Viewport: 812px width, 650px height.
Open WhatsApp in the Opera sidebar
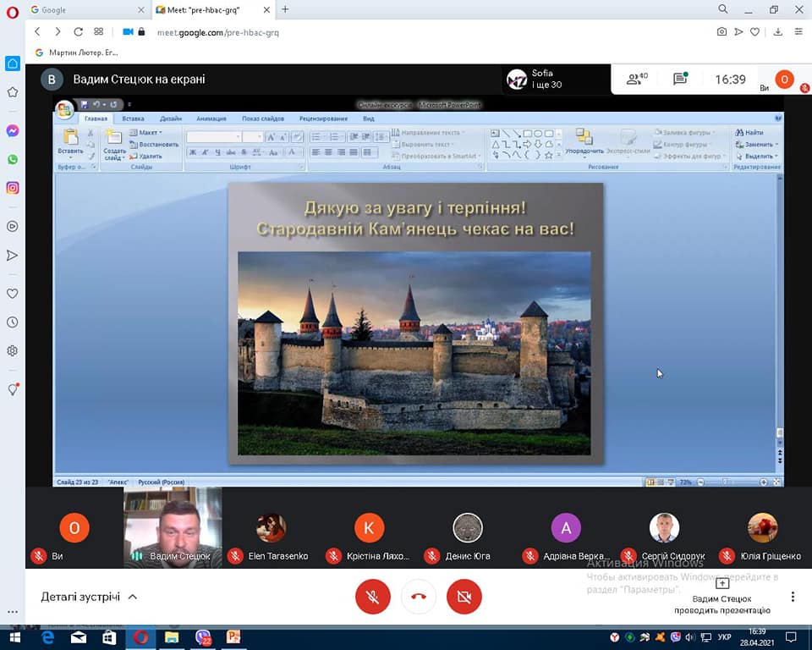coord(13,159)
